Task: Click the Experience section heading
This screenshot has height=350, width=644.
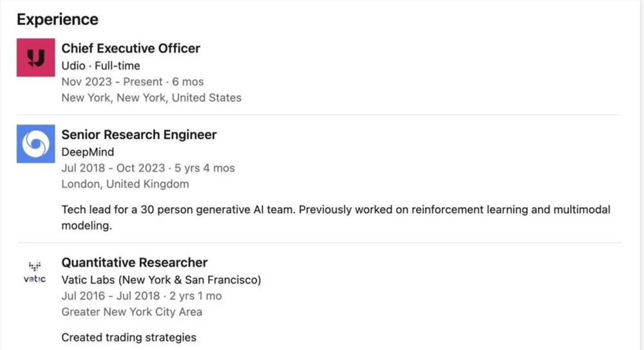Action: tap(57, 19)
